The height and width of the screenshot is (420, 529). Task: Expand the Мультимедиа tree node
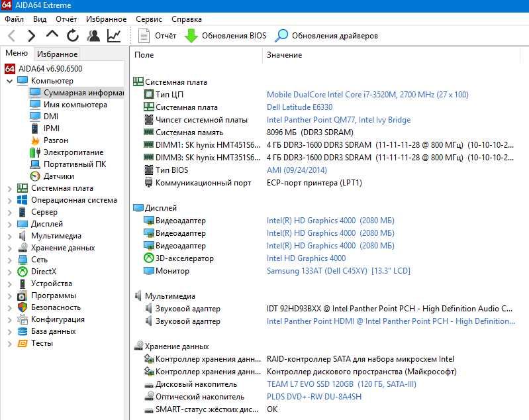[9, 236]
